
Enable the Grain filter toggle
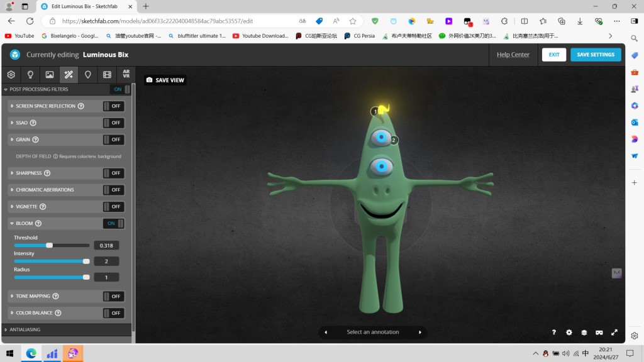[113, 140]
